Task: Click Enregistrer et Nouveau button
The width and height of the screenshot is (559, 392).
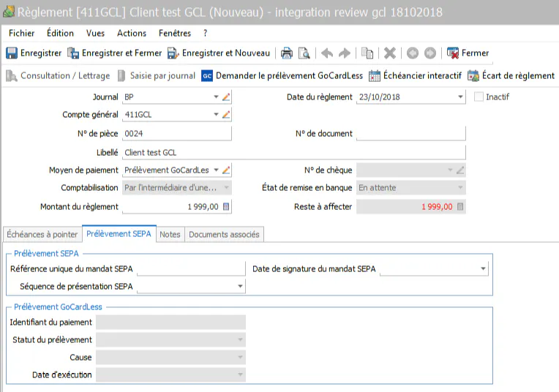Action: [x=219, y=53]
